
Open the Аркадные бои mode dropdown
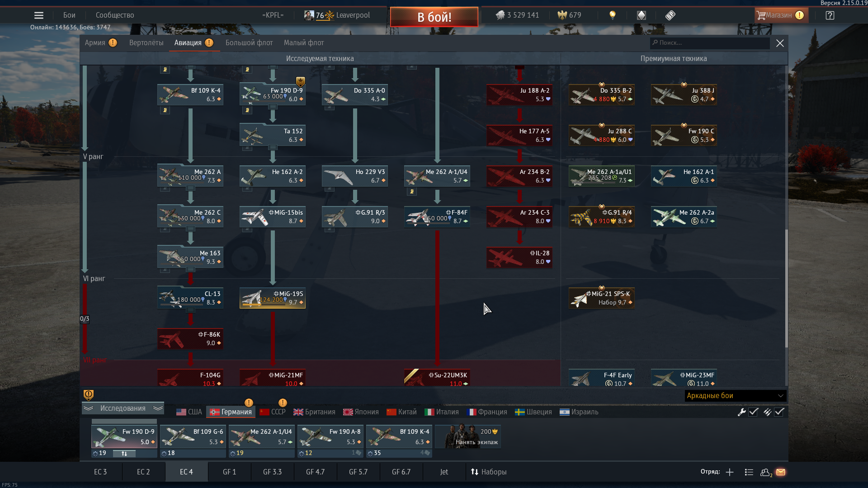point(736,396)
